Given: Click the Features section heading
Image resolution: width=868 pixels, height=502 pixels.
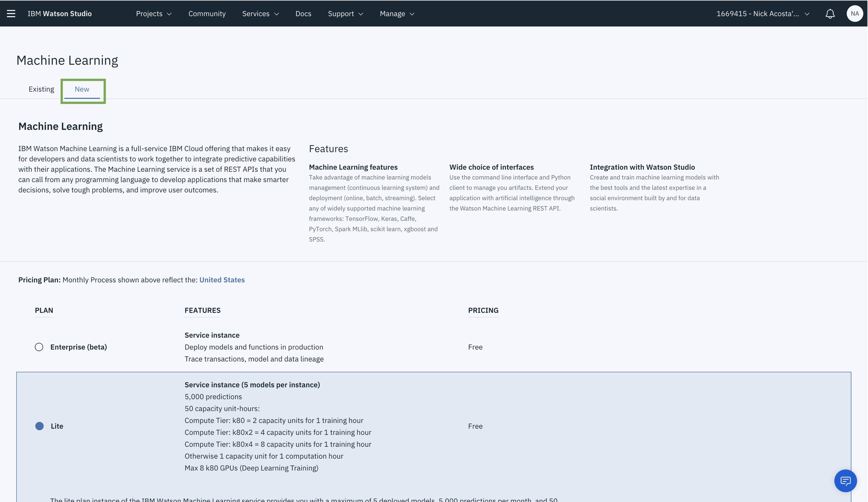Looking at the screenshot, I should click(328, 148).
